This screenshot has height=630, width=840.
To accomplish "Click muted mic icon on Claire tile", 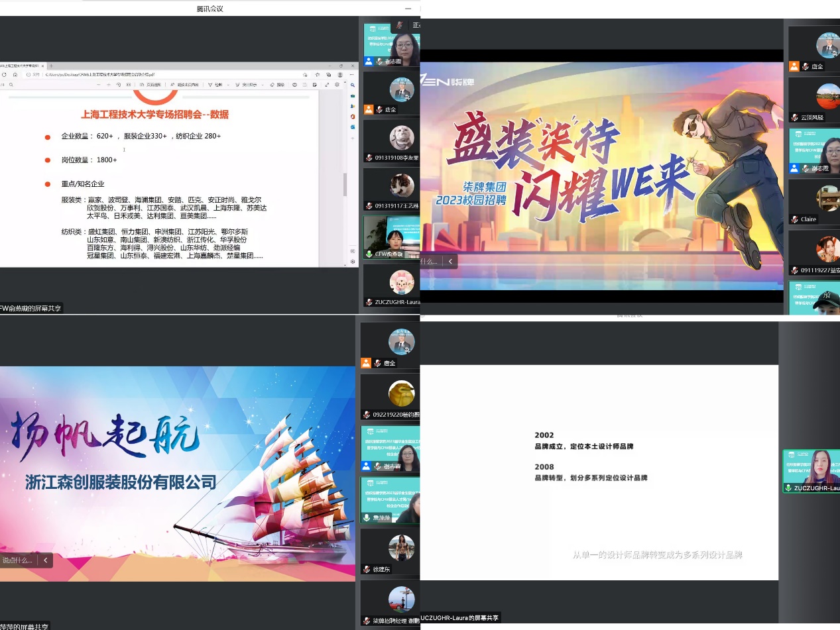I will tap(794, 219).
